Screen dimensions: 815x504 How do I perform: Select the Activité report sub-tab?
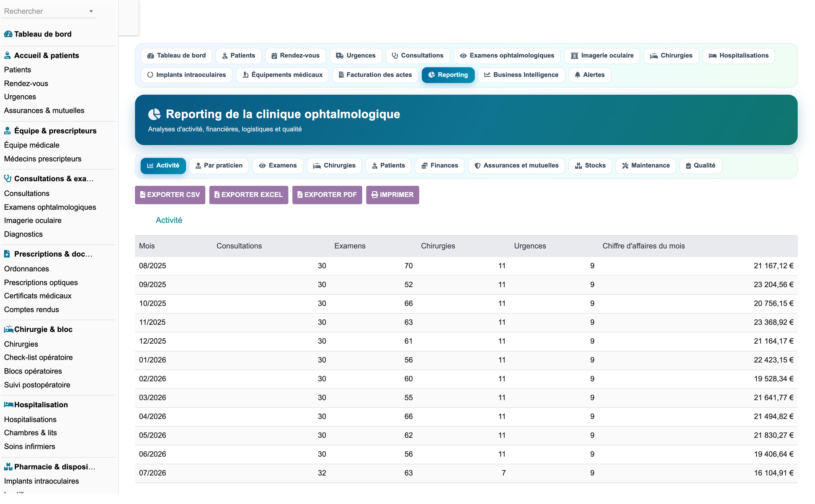[x=163, y=166]
